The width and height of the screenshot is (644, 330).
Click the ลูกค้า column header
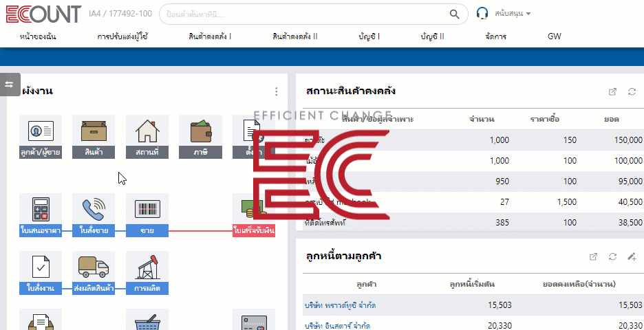[x=367, y=284]
